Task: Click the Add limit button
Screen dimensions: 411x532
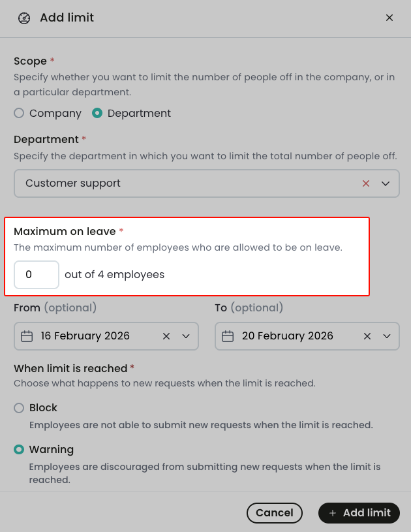Action: [x=359, y=513]
